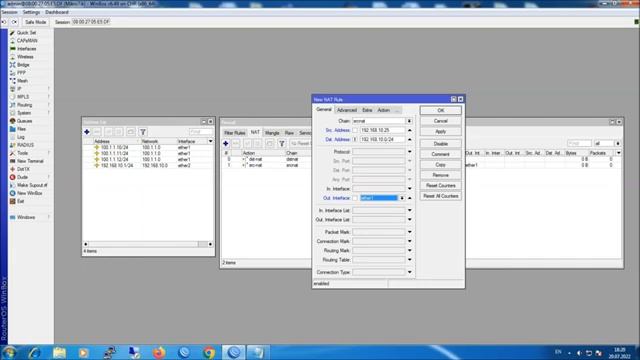Viewport: 640px width, 360px height.
Task: Open the Windows Start menu
Action: click(x=9, y=352)
